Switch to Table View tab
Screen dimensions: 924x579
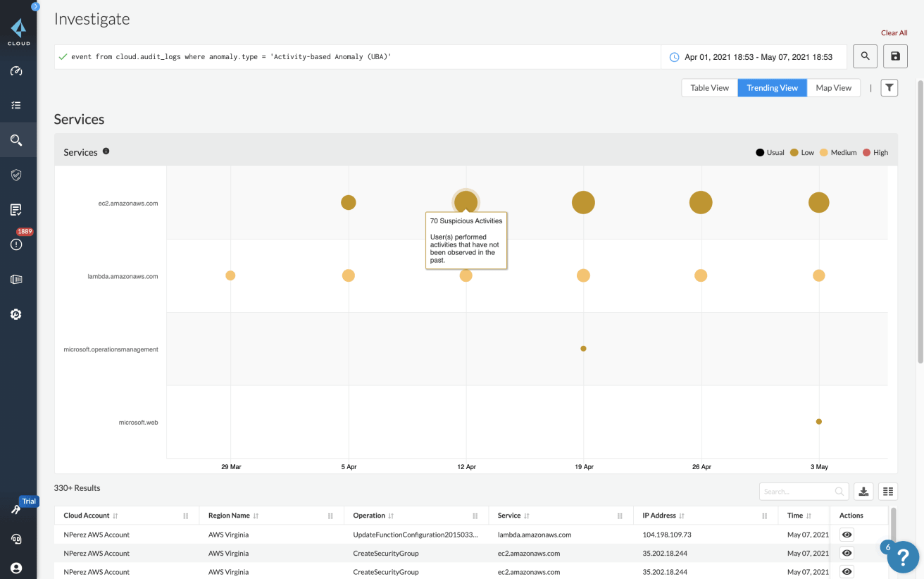pyautogui.click(x=709, y=88)
